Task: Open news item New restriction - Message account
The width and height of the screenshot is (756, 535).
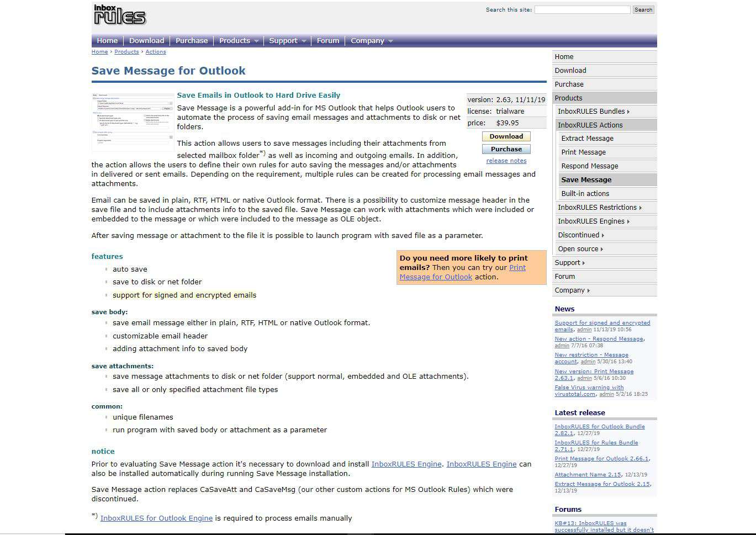Action: (x=591, y=358)
